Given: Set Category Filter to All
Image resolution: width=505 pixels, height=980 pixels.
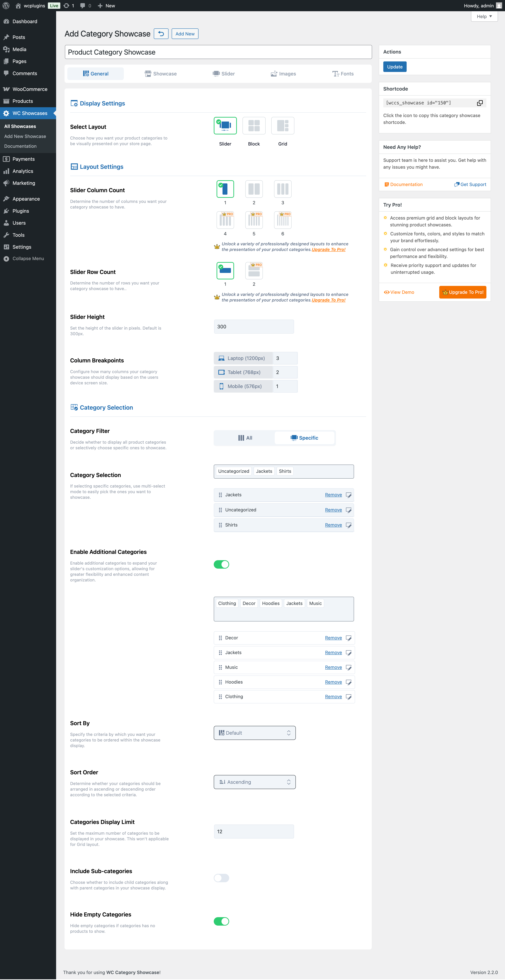Looking at the screenshot, I should tap(245, 438).
